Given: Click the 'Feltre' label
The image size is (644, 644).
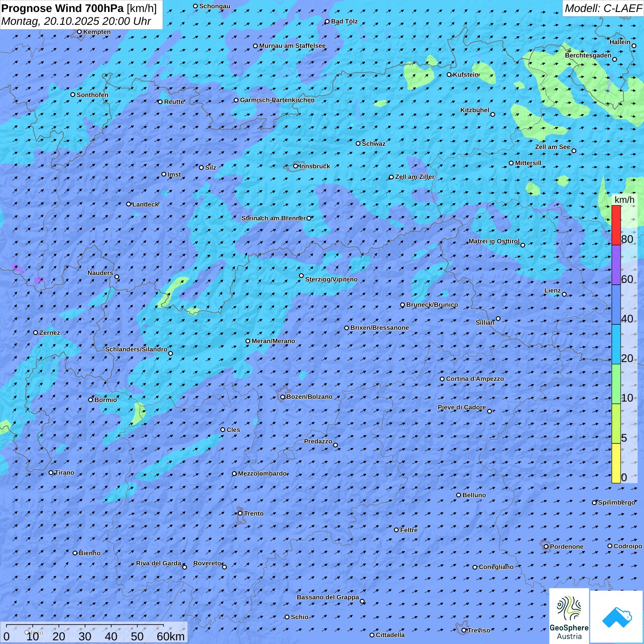Looking at the screenshot, I should 409,530.
